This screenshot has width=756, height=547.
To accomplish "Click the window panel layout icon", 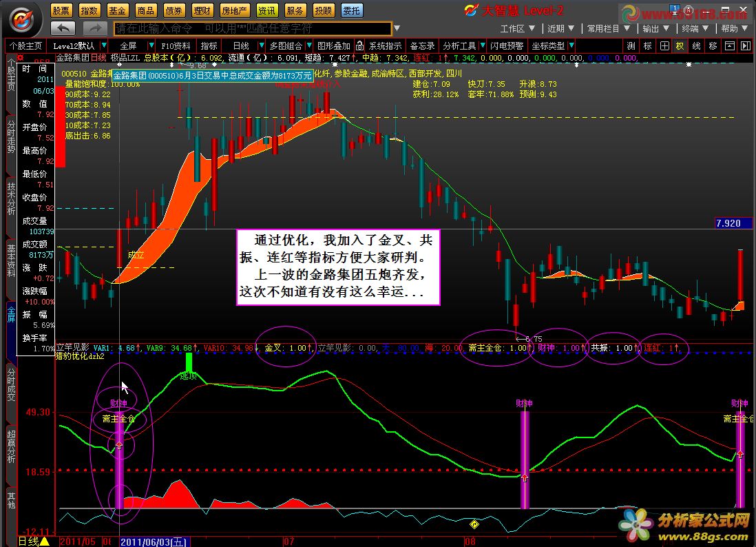I will pyautogui.click(x=730, y=46).
